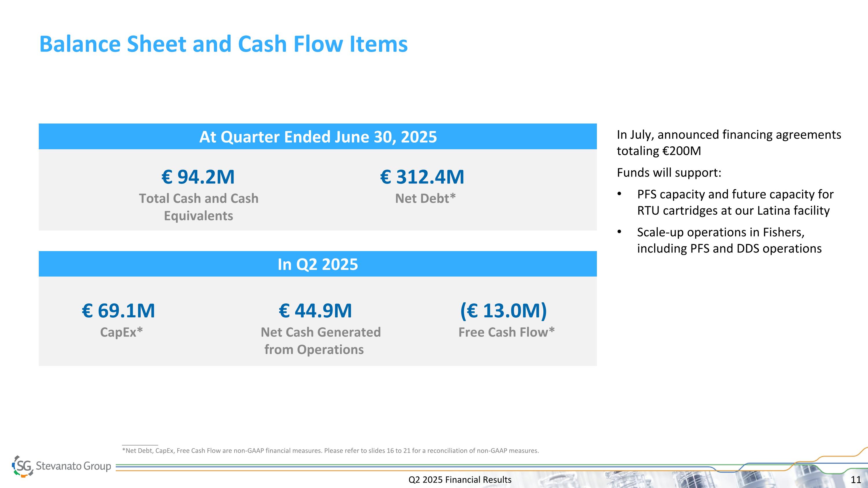Click the € 69.1M CapEx value

tap(119, 310)
